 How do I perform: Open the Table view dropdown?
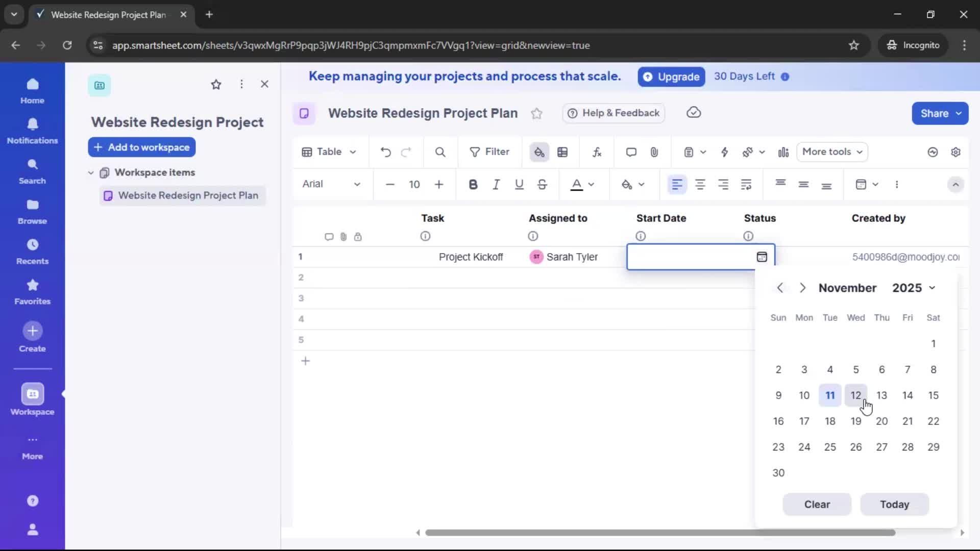[329, 152]
